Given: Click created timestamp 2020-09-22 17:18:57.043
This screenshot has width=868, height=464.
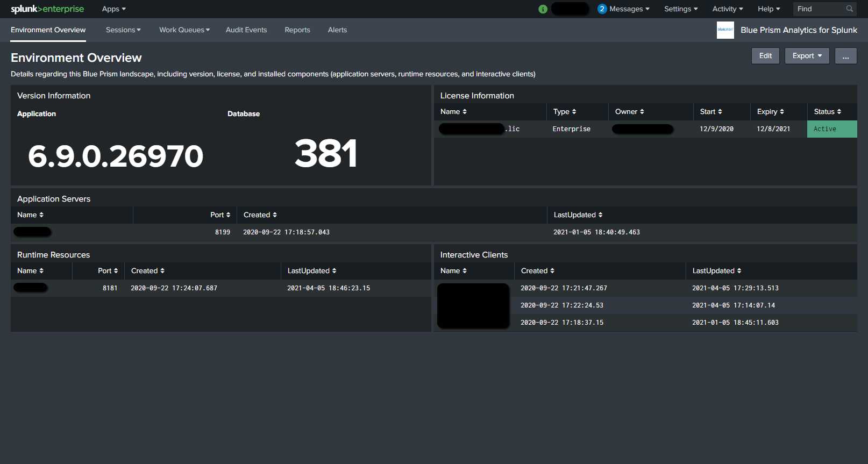Looking at the screenshot, I should click(286, 232).
